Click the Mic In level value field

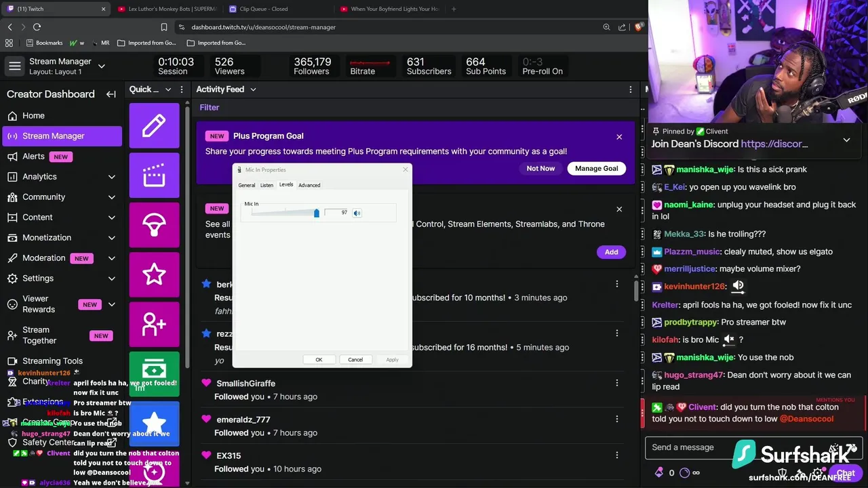(x=336, y=213)
